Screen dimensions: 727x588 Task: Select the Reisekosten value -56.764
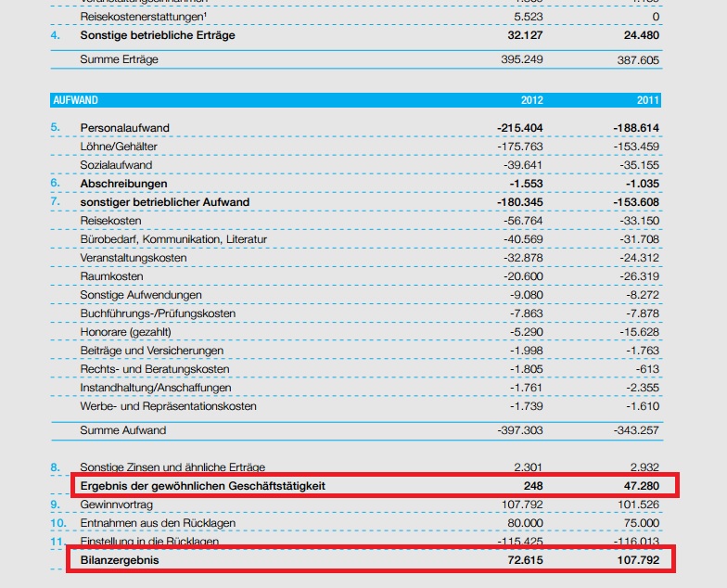pyautogui.click(x=523, y=221)
